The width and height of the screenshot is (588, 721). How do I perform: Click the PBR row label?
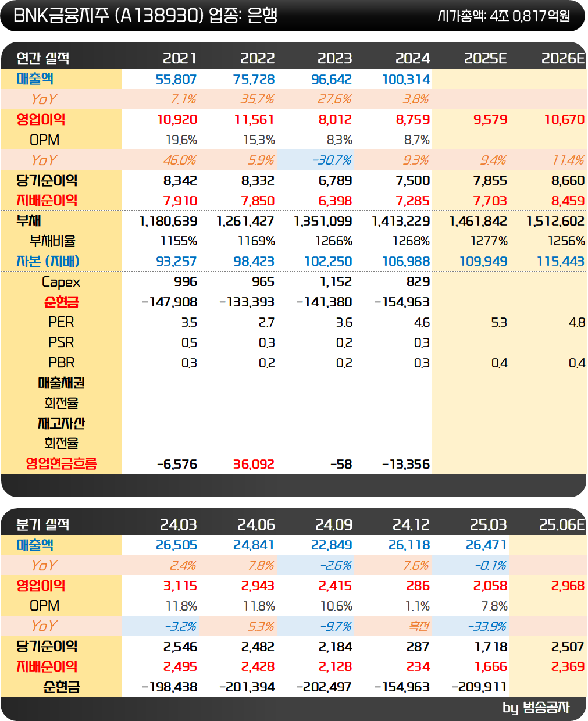(x=61, y=363)
